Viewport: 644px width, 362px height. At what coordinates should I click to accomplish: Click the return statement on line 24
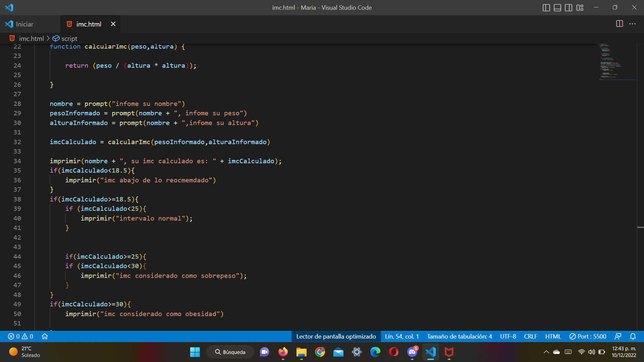click(76, 66)
